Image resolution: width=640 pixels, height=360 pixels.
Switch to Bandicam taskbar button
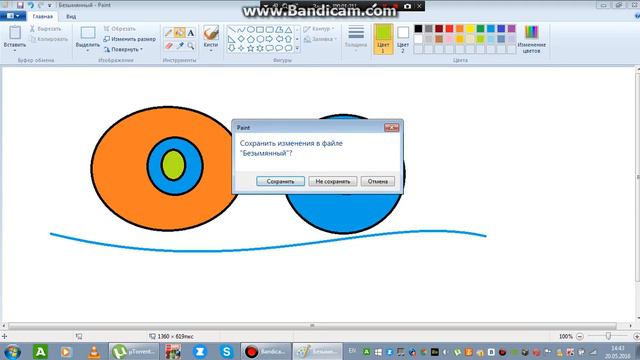point(266,351)
